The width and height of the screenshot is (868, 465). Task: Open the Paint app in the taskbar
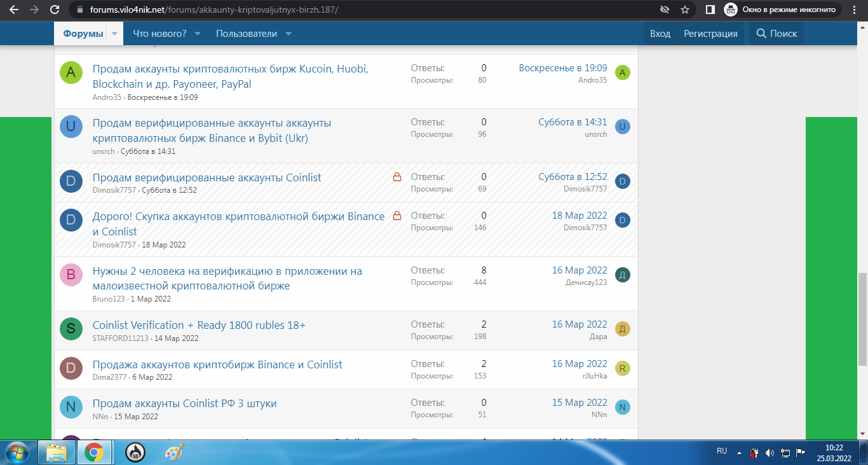174,452
